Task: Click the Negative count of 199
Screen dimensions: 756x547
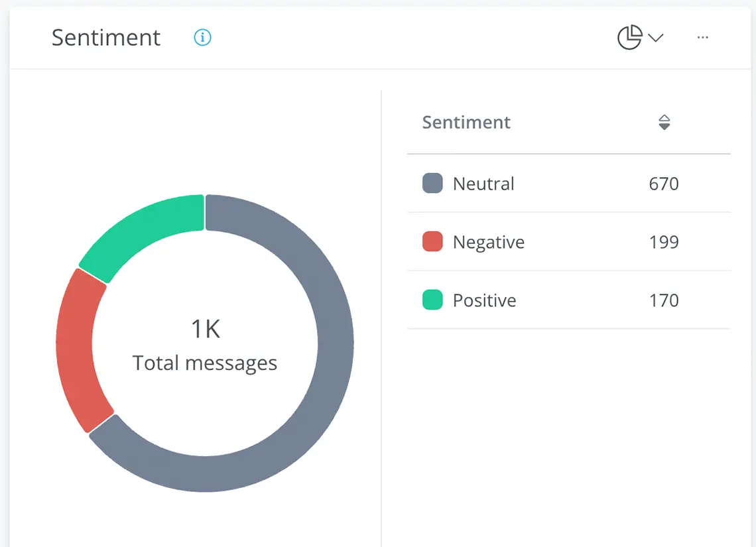Action: tap(664, 242)
